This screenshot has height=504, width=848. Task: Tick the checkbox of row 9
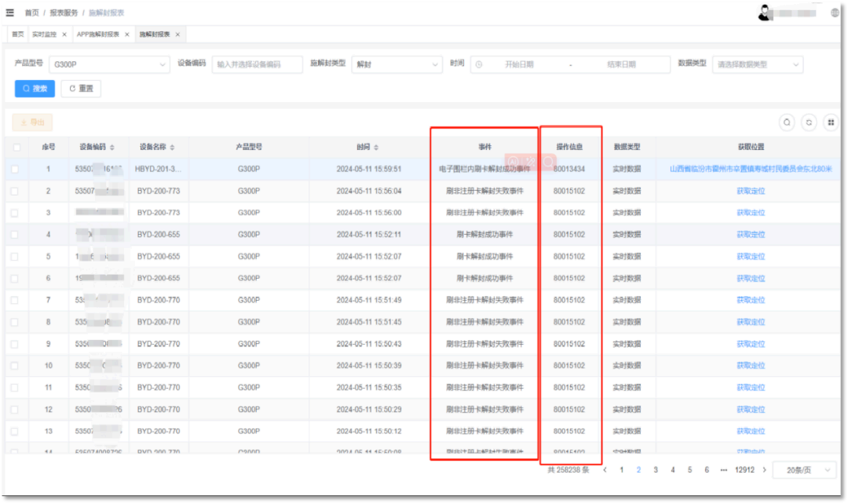tap(15, 344)
